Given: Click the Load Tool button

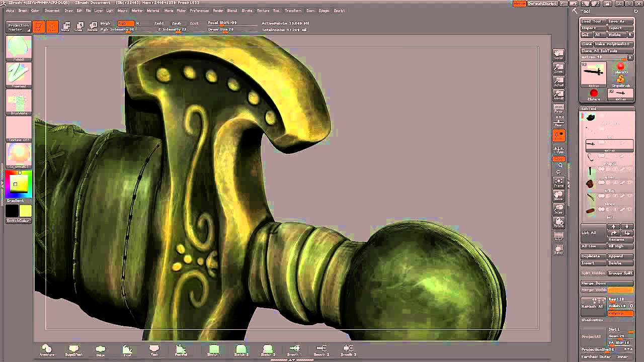Looking at the screenshot, I should pyautogui.click(x=593, y=22).
